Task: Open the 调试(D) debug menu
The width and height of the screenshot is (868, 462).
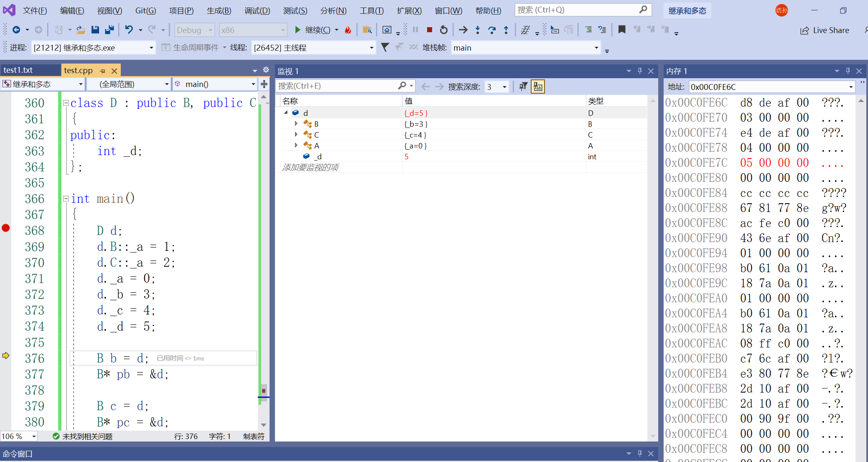Action: 257,10
